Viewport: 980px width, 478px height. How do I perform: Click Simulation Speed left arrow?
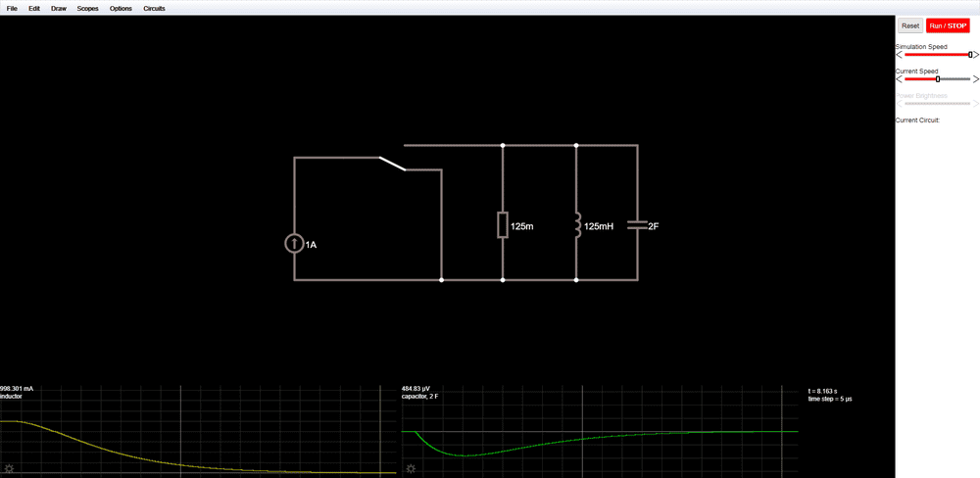tap(900, 55)
